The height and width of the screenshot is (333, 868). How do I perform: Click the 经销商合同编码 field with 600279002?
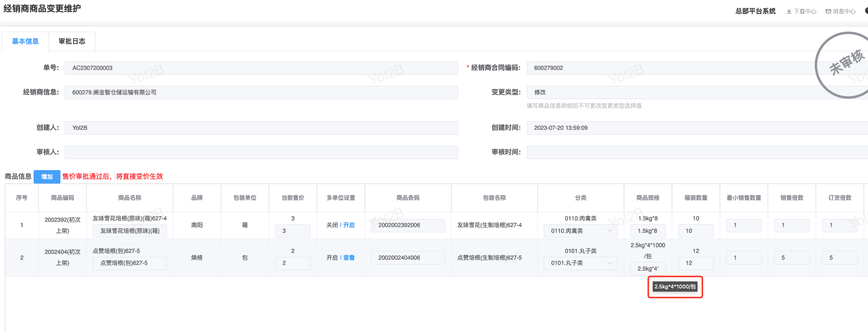coord(672,68)
